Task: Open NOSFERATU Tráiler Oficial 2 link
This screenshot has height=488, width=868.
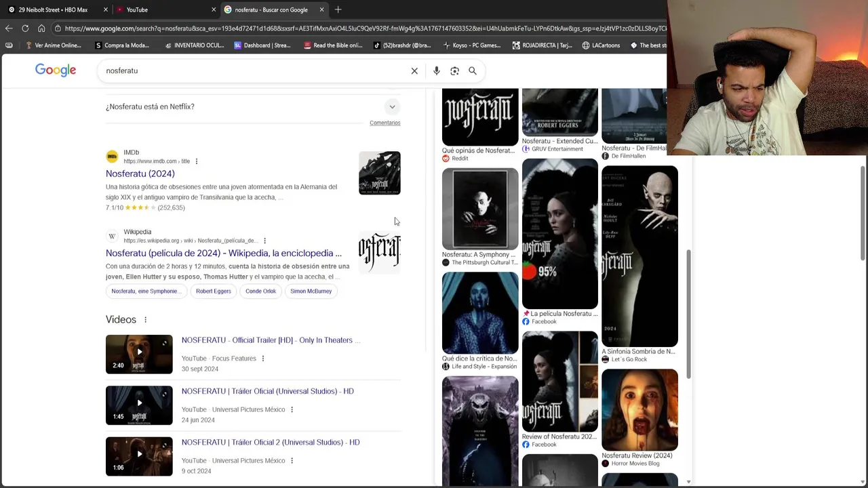Action: click(x=271, y=442)
